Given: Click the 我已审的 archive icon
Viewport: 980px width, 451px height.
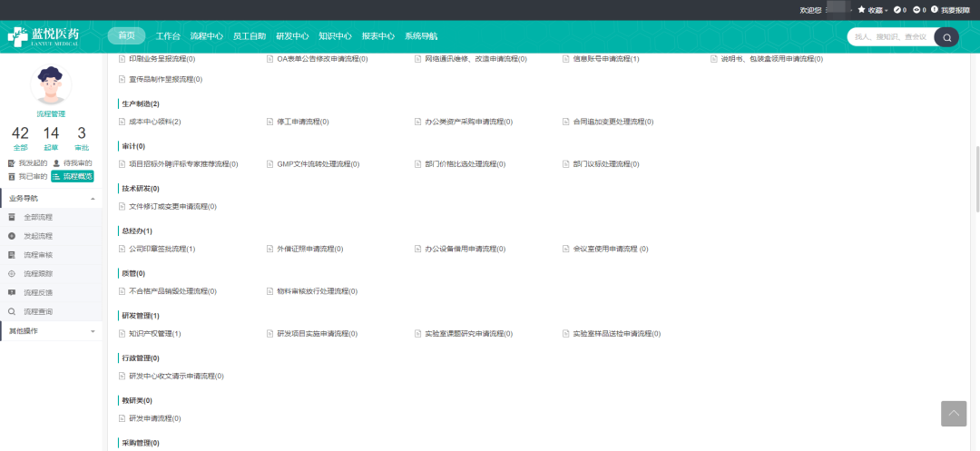Looking at the screenshot, I should coord(11,177).
